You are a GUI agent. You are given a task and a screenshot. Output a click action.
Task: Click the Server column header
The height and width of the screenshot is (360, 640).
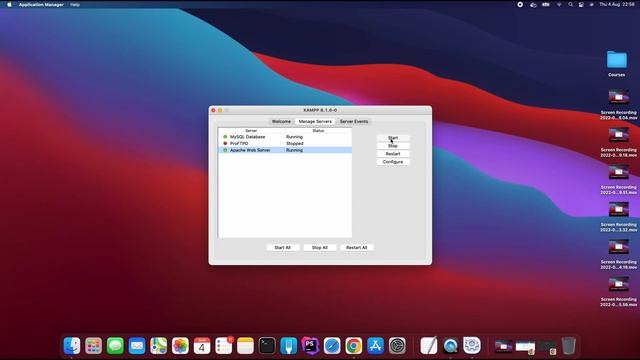click(x=251, y=131)
